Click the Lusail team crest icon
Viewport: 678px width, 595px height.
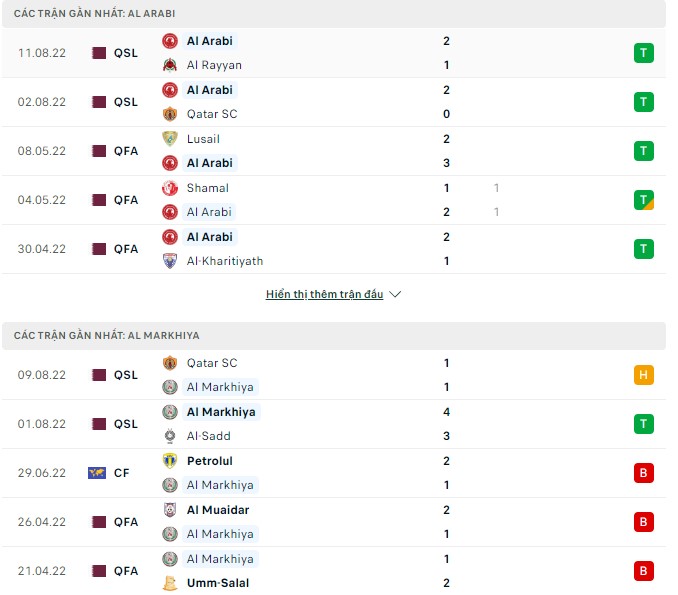pyautogui.click(x=169, y=139)
